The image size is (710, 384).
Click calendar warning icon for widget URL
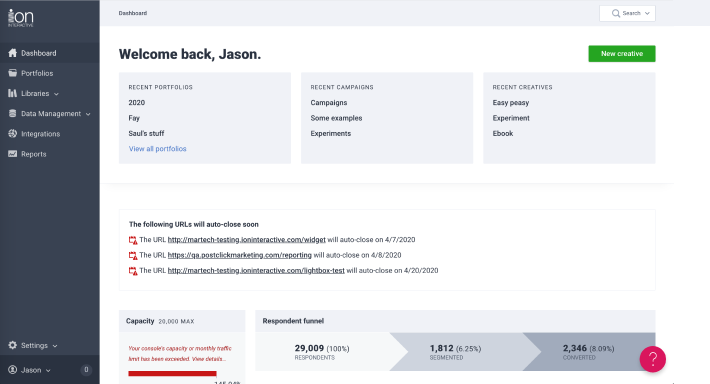[x=133, y=240]
